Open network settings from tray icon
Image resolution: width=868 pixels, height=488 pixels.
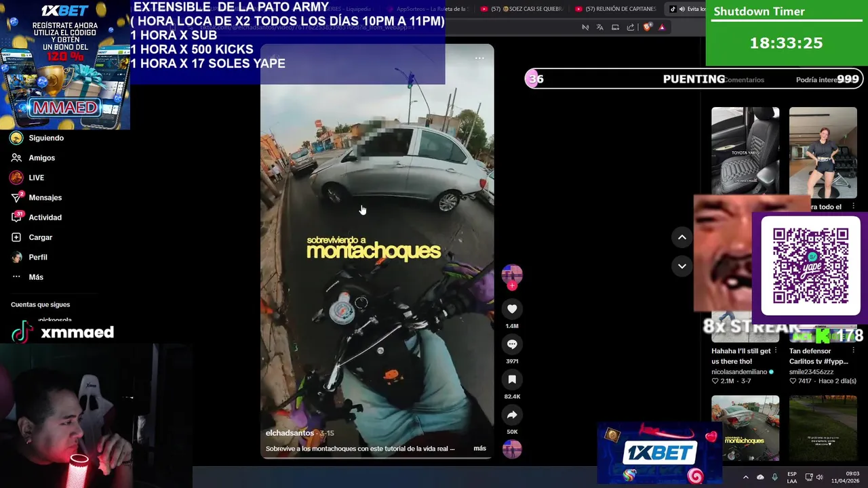[809, 477]
